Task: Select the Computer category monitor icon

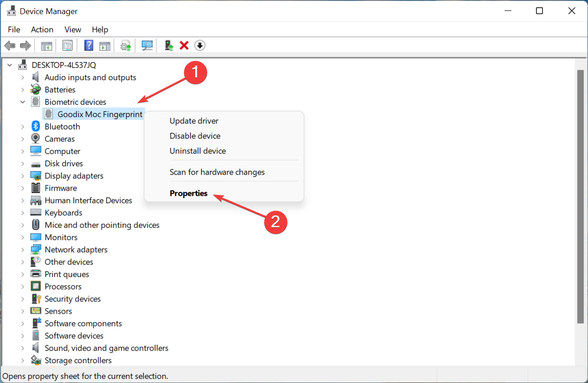Action: coord(36,151)
